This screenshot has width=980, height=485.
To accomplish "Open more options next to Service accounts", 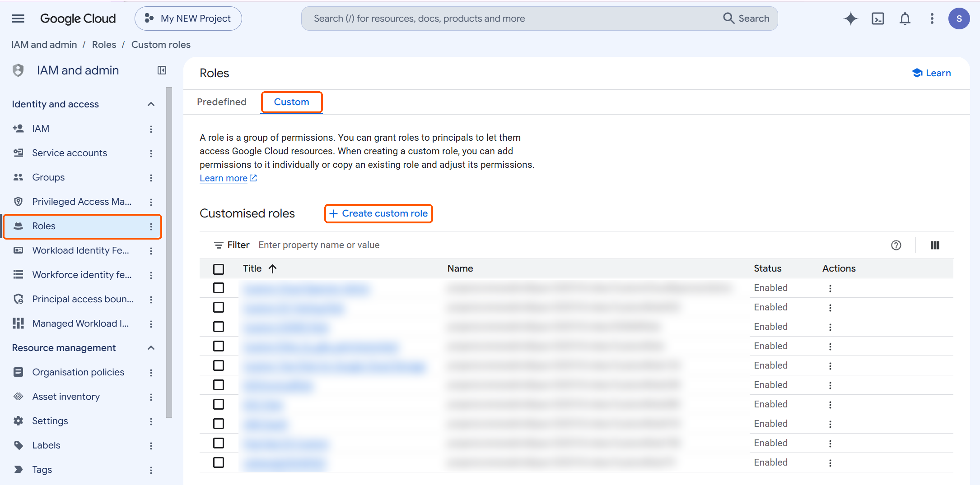I will click(151, 153).
